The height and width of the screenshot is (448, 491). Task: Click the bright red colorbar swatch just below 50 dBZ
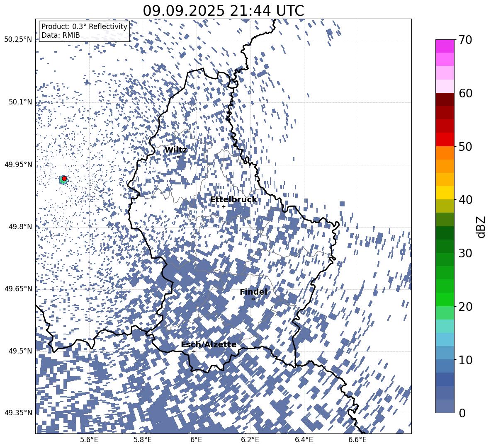[x=445, y=140]
